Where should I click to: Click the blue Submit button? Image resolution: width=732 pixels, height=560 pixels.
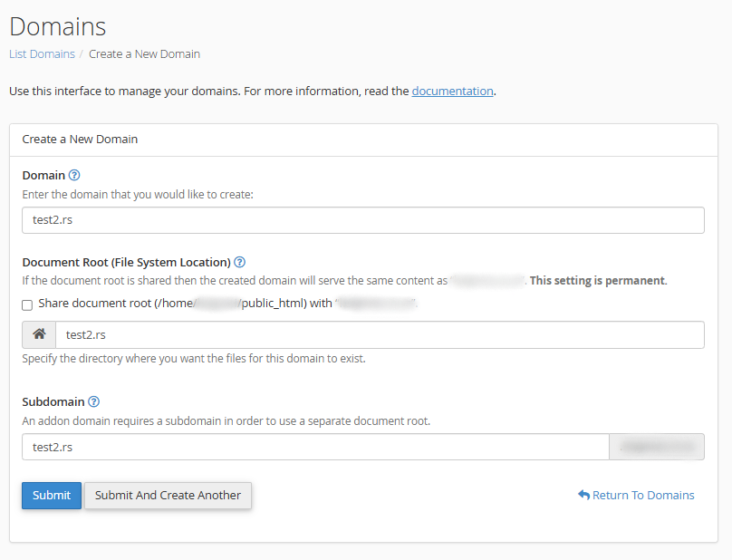click(x=52, y=495)
